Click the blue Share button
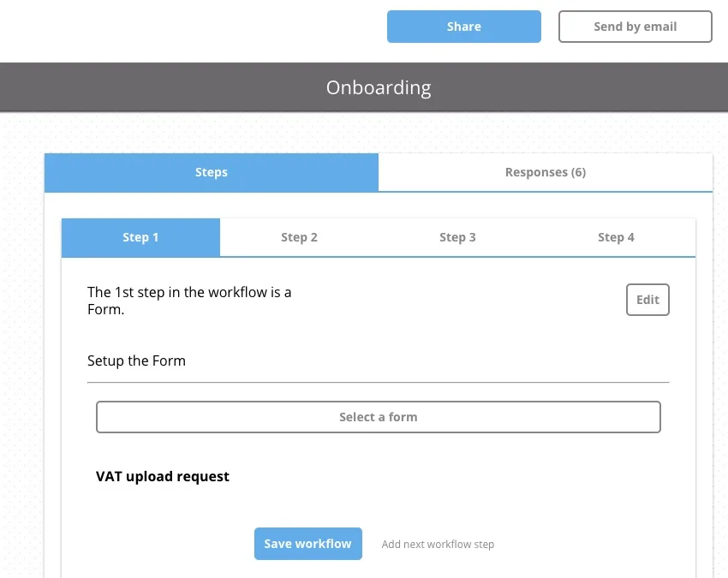728x578 pixels. pyautogui.click(x=464, y=27)
